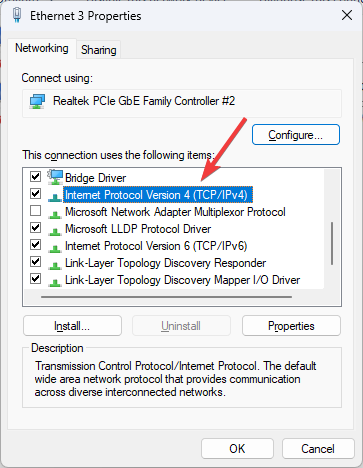Click the Install button
The height and width of the screenshot is (468, 363).
pos(72,326)
